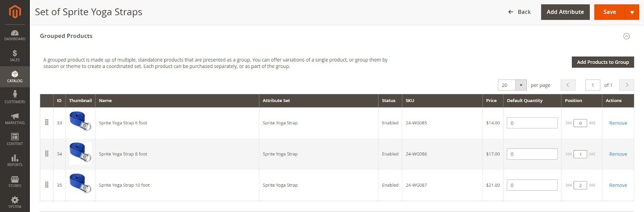Click the name Sprite Yoga Strap 8 foot
The width and height of the screenshot is (644, 212).
coord(123,154)
